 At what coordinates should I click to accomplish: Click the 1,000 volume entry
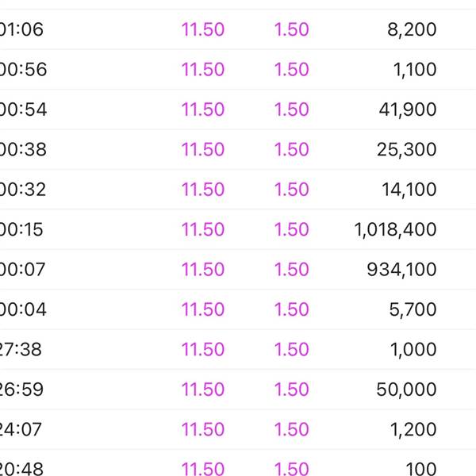(414, 349)
